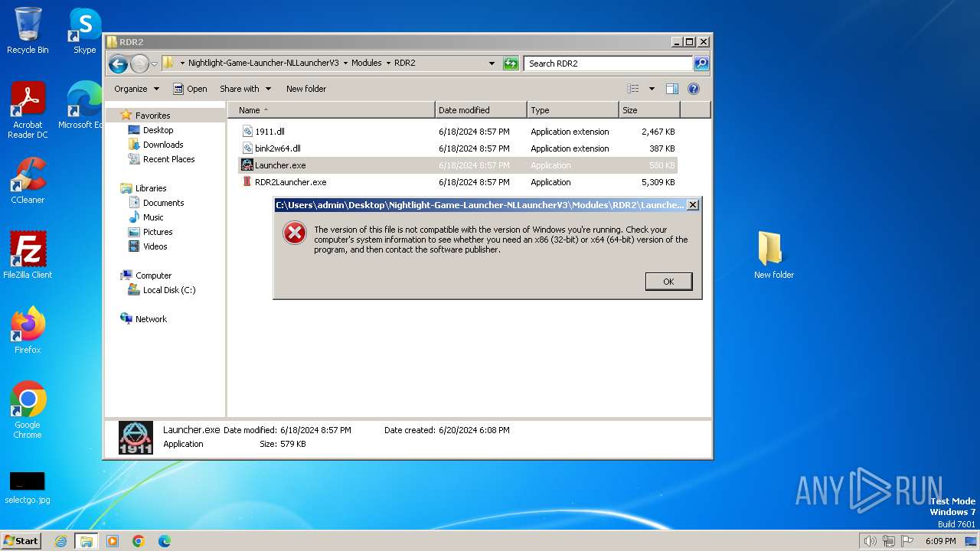The height and width of the screenshot is (551, 980).
Task: Click Nightlight-Game-Launcher-NLLauncherV3 in breadcrumb
Action: coord(263,64)
